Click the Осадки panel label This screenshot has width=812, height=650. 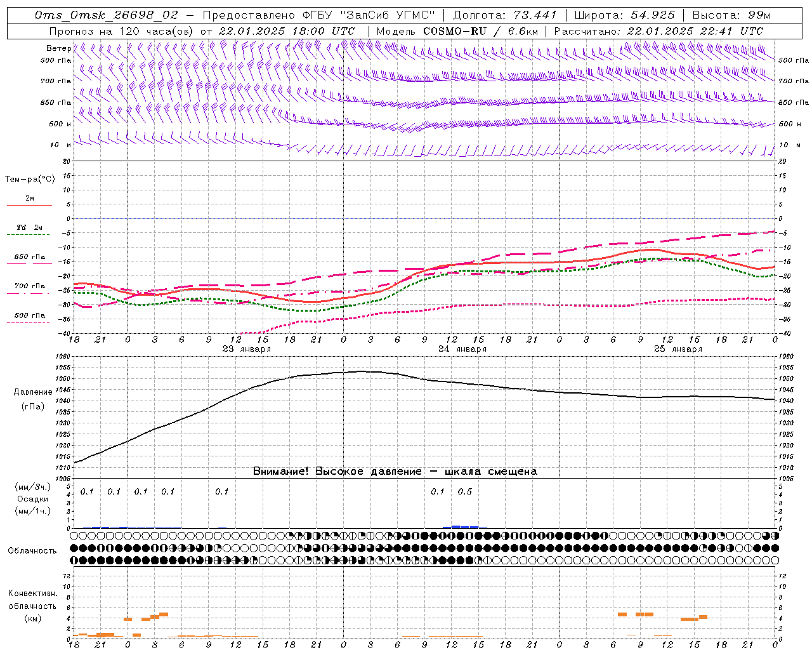click(33, 499)
